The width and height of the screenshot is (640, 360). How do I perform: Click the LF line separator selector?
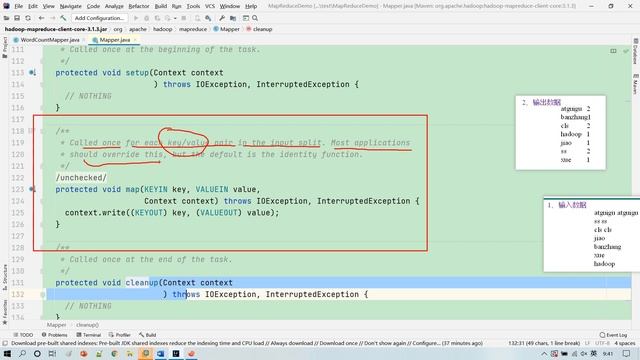coord(587,343)
